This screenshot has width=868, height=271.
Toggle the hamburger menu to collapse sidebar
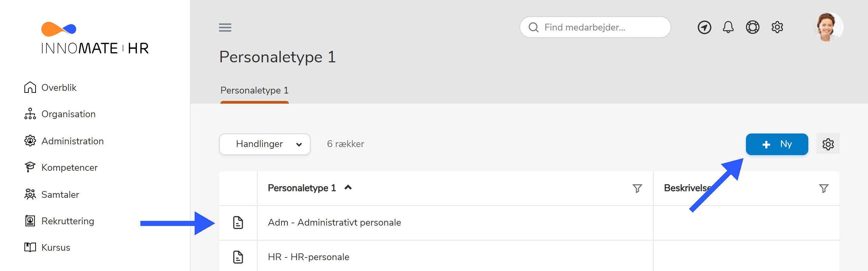click(x=225, y=27)
